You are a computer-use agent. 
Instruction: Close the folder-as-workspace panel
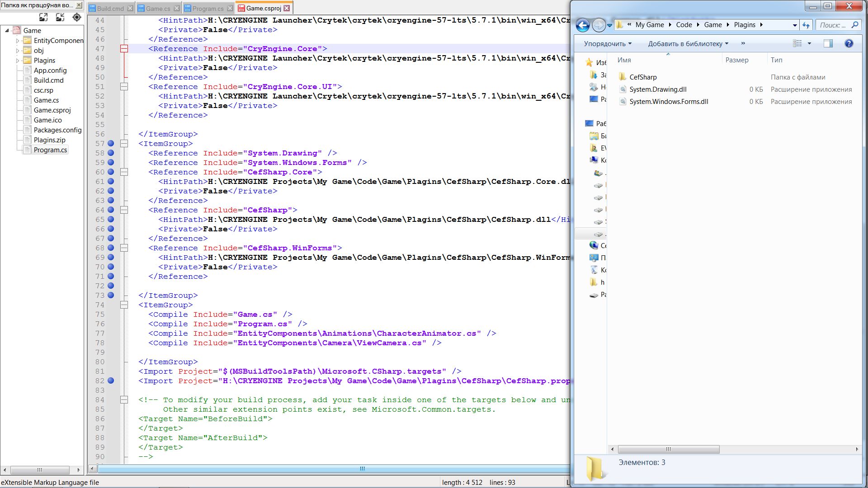pyautogui.click(x=79, y=5)
